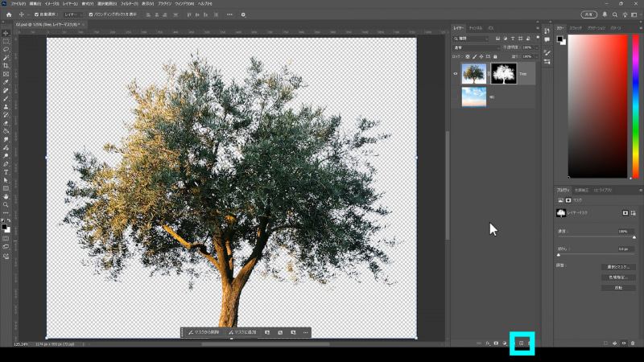Create new adjustment layer icon
Image resolution: width=644 pixels, height=362 pixels.
505,343
